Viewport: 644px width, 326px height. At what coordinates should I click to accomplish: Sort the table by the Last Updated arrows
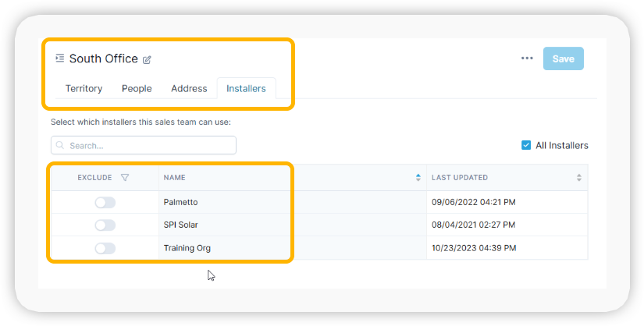[x=579, y=177]
